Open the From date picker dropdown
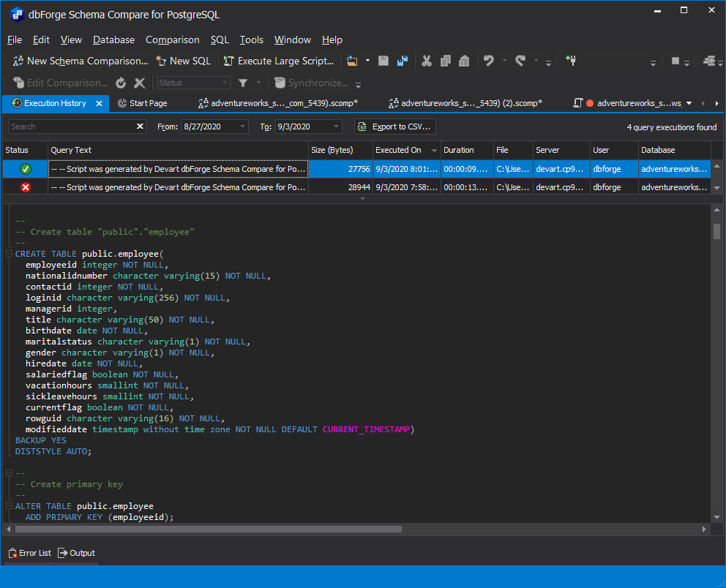Screen dimensions: 726x588 242,127
